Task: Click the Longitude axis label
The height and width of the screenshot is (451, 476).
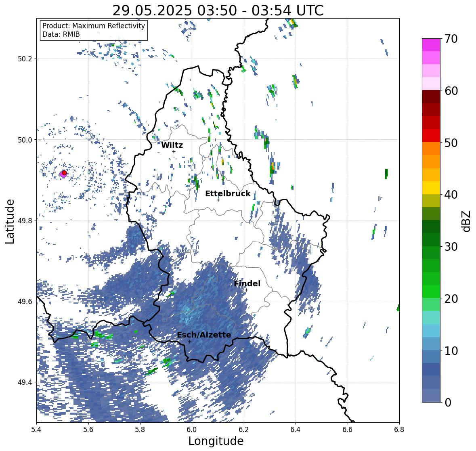Action: (216, 441)
